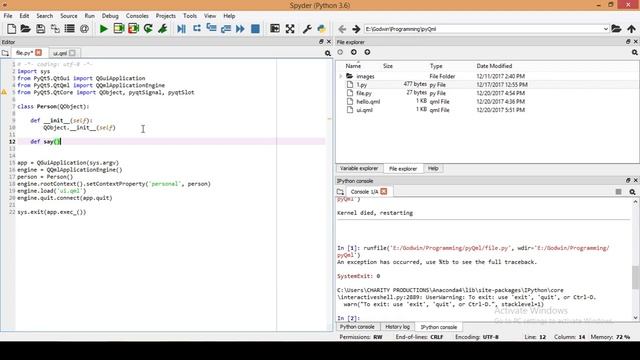Start debugging the file
The image size is (640, 360).
(x=182, y=29)
